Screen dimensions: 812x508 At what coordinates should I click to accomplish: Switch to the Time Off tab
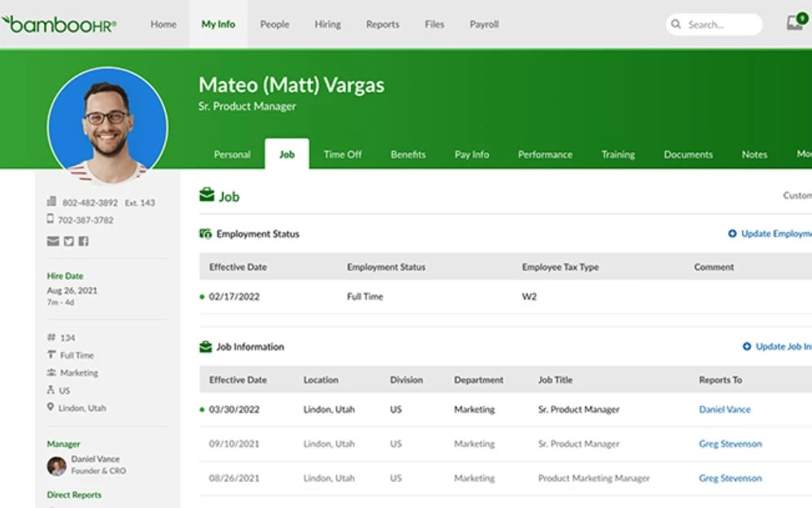tap(343, 154)
